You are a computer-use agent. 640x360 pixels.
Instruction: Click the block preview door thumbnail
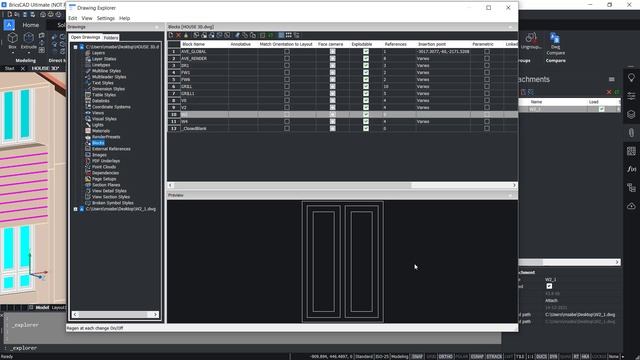[342, 262]
